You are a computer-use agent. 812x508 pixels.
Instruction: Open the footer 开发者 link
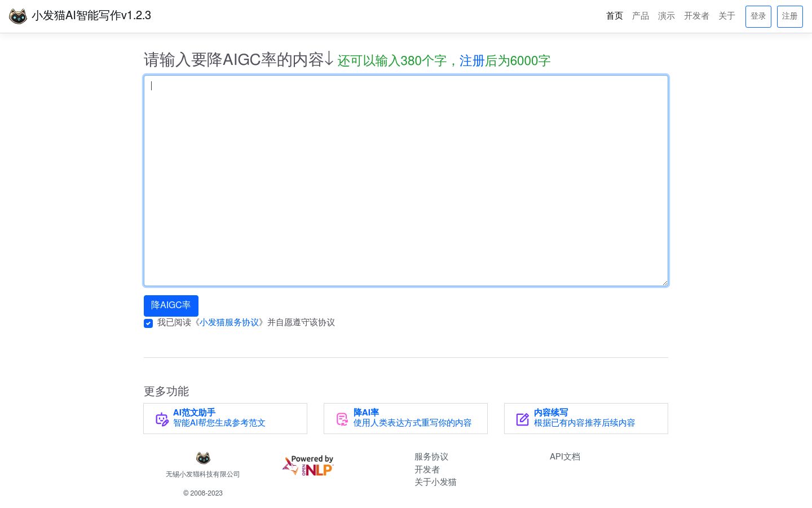tap(427, 470)
